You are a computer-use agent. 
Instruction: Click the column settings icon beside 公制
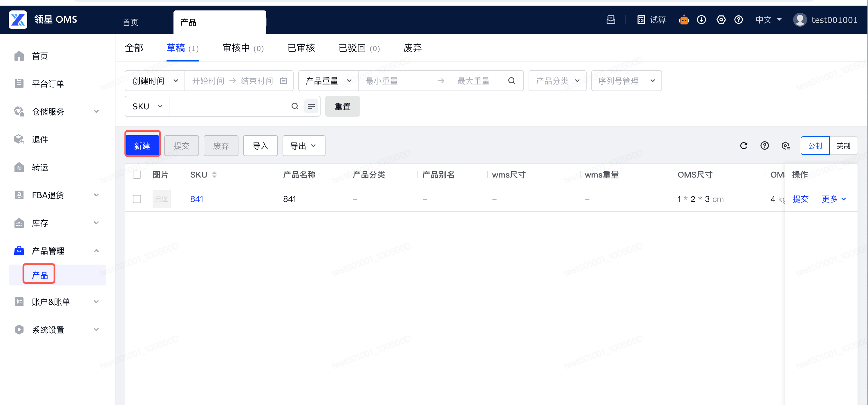tap(785, 146)
